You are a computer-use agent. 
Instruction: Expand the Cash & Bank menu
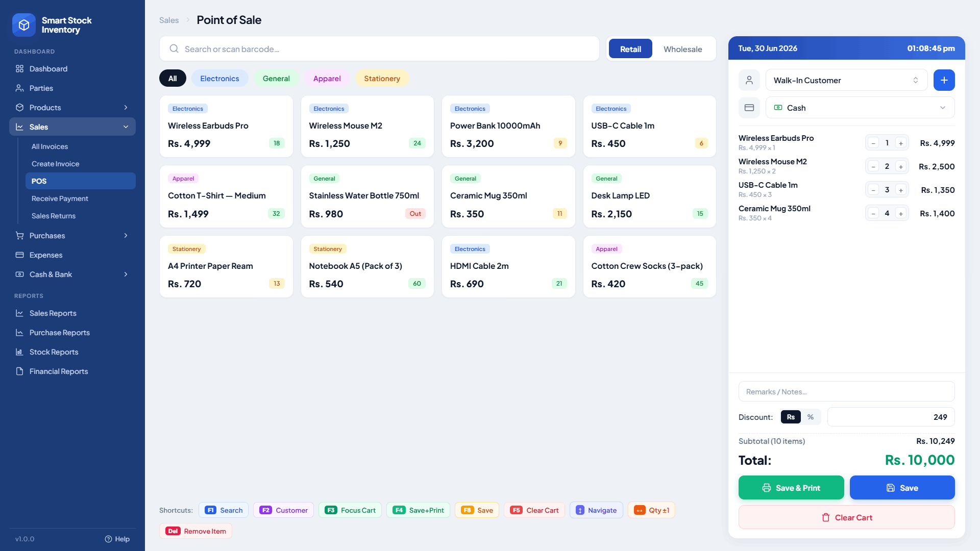click(x=72, y=274)
